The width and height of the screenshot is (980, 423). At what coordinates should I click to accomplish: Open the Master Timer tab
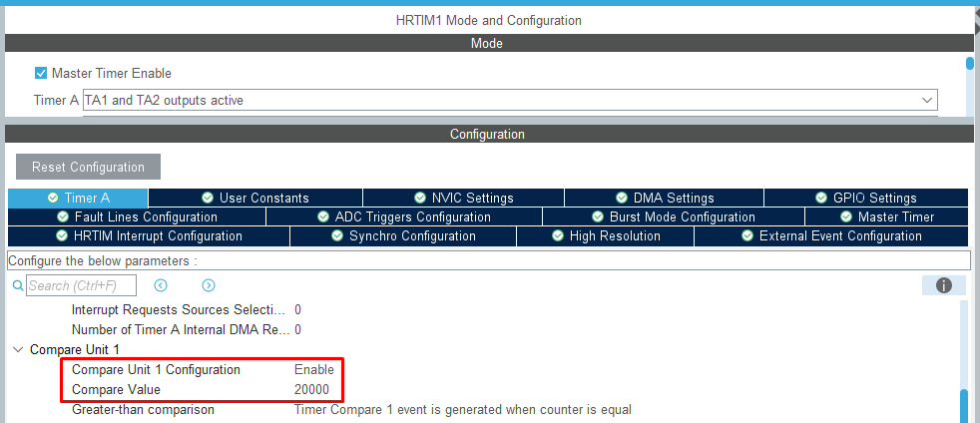point(887,216)
